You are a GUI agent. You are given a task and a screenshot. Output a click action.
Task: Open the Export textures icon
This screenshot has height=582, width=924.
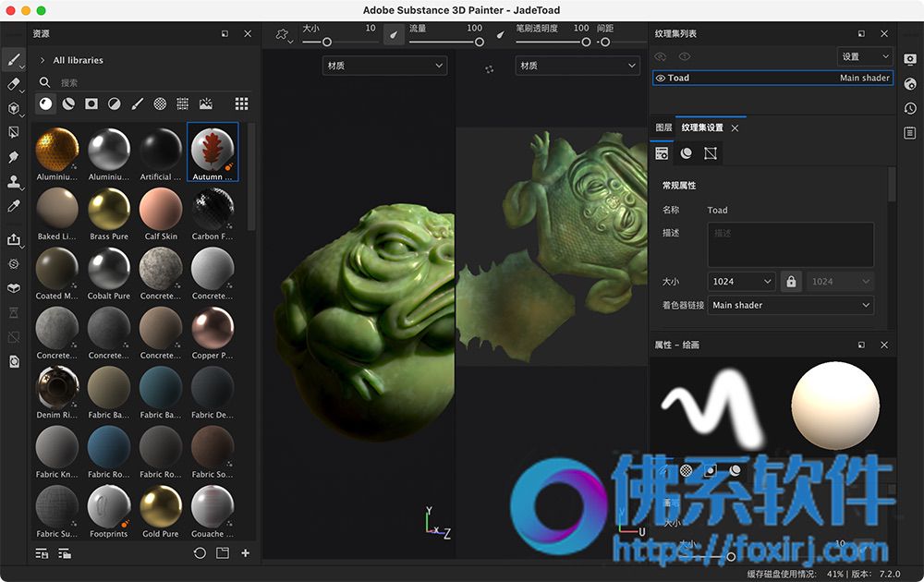pos(14,240)
